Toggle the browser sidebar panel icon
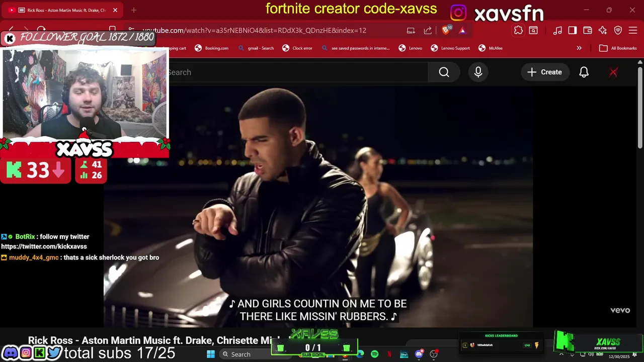644x362 pixels. tap(573, 30)
